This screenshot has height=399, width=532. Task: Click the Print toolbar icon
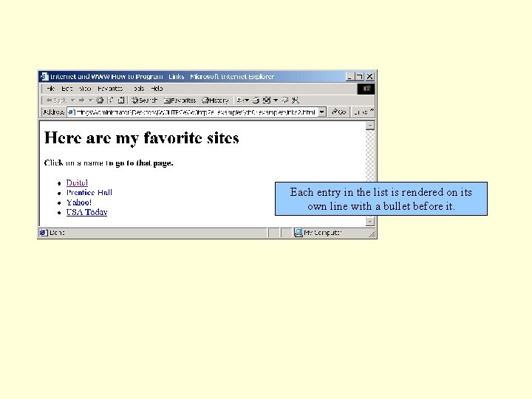(x=256, y=100)
